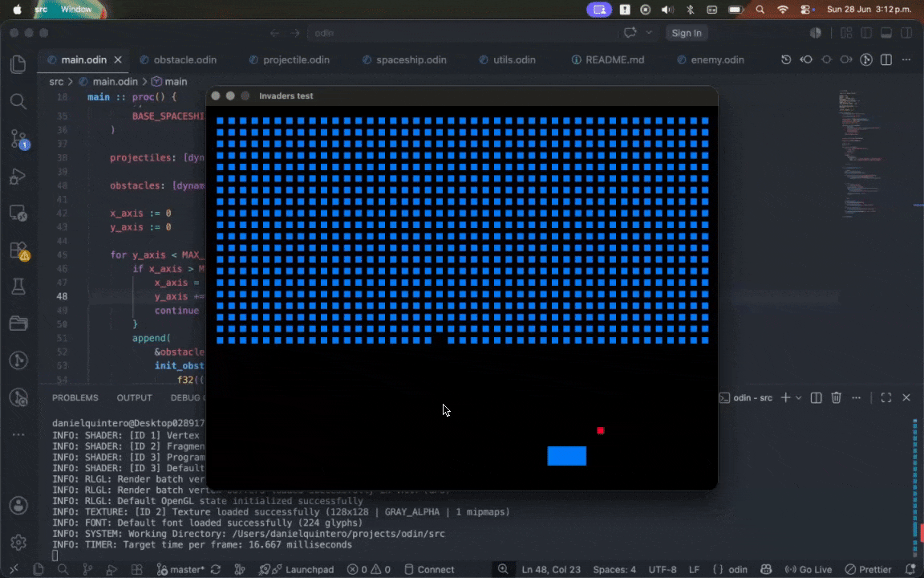Switch to the README.md tab
This screenshot has height=578, width=924.
click(x=614, y=59)
